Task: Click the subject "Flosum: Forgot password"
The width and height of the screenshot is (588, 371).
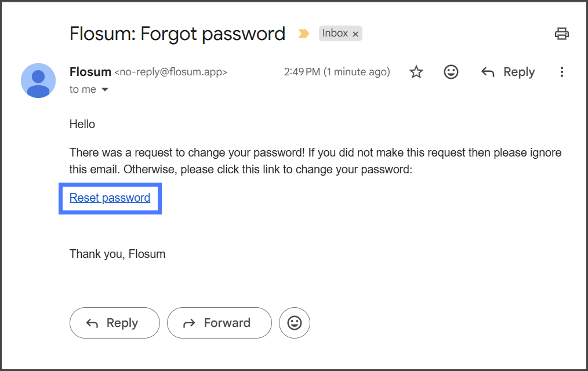Action: pos(177,34)
